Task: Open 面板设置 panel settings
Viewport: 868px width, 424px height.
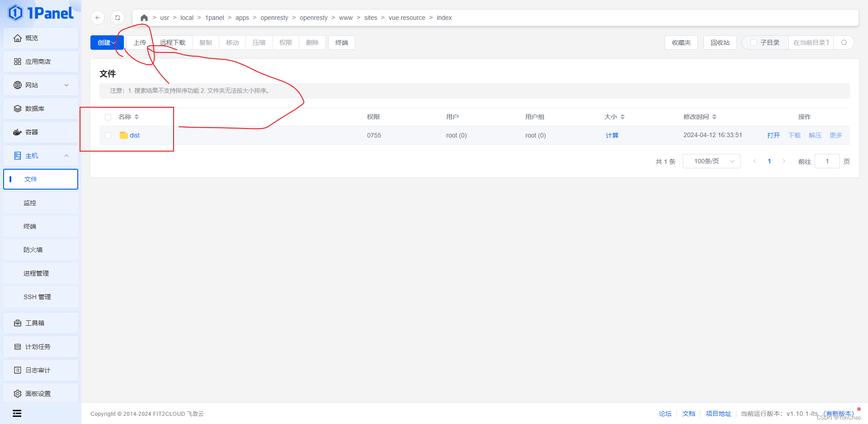Action: 41,394
